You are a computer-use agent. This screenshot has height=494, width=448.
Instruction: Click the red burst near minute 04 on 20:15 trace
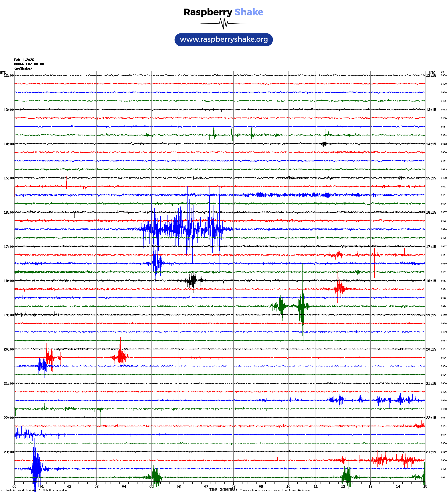tap(120, 356)
